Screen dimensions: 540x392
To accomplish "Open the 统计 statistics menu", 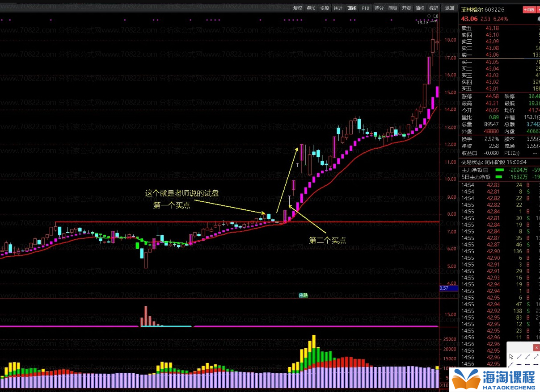I will click(338, 8).
